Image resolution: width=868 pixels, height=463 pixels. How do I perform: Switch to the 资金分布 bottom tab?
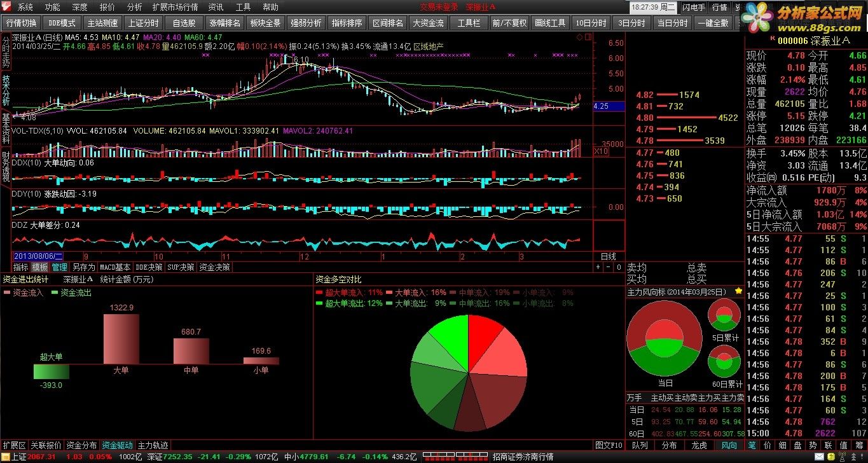coord(81,445)
